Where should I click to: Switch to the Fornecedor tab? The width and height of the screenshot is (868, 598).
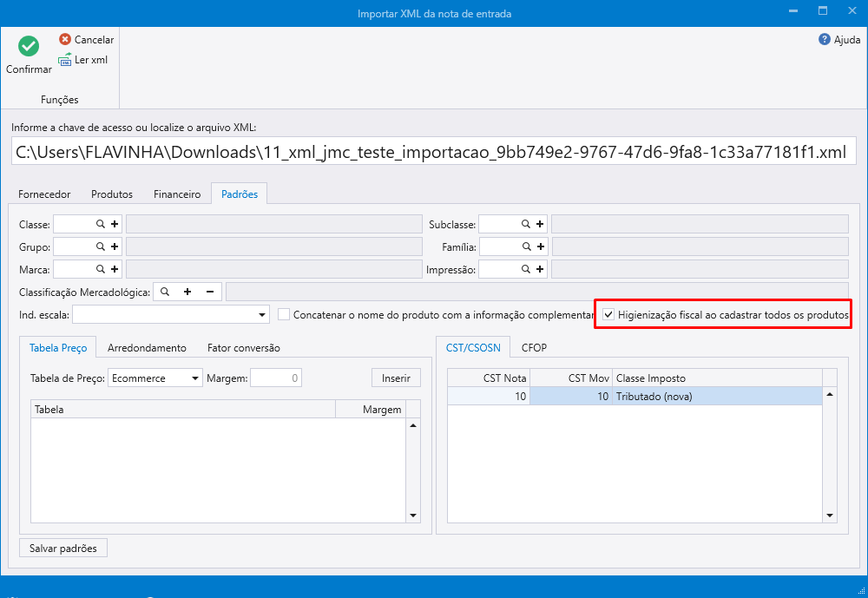pyautogui.click(x=44, y=194)
